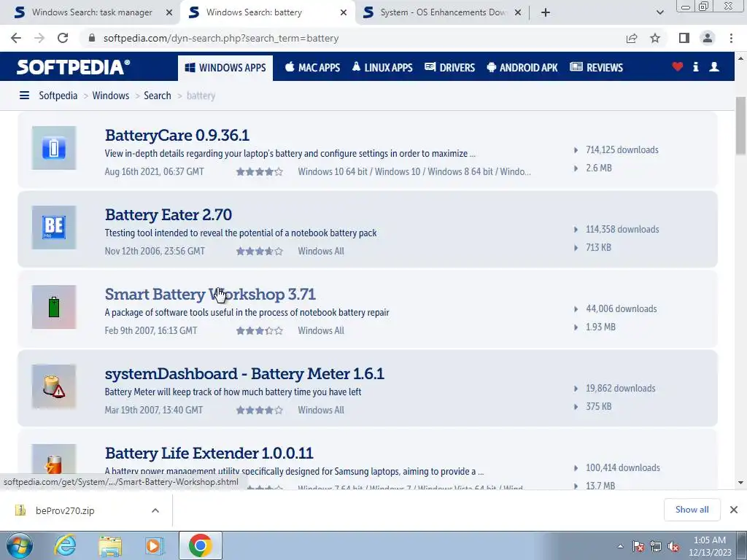The width and height of the screenshot is (747, 560).
Task: Open the Chrome profile avatar
Action: coord(708,38)
